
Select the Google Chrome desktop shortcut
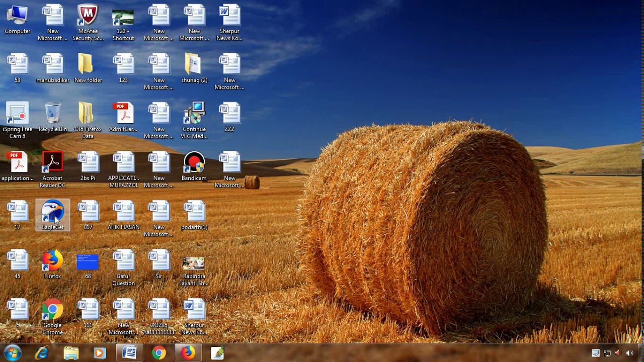[53, 311]
